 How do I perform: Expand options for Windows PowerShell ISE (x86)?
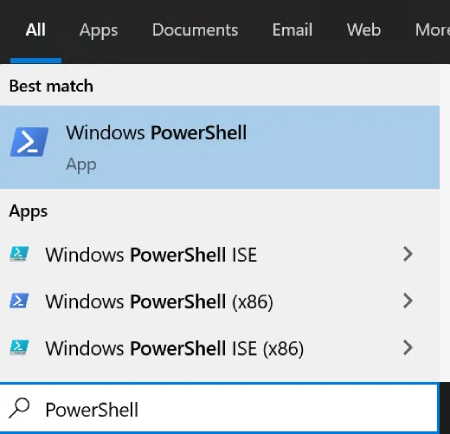coord(408,348)
